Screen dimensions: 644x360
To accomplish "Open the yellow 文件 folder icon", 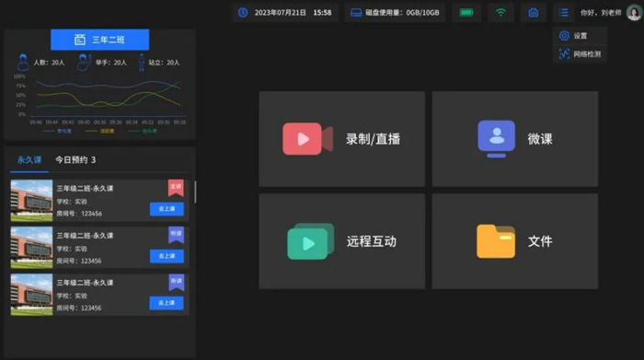I will 496,241.
